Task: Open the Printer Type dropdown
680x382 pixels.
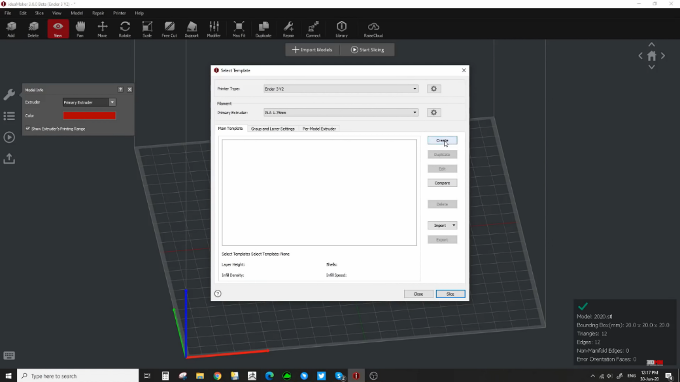Action: 341,88
